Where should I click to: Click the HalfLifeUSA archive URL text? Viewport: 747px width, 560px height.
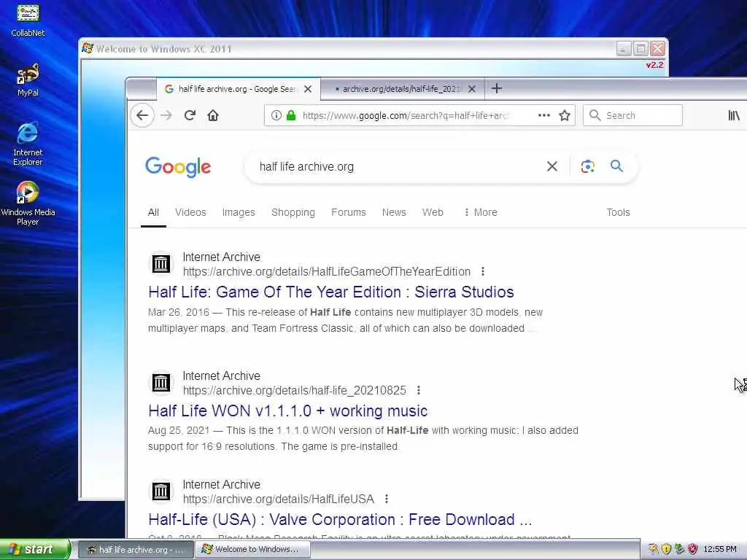pos(279,499)
